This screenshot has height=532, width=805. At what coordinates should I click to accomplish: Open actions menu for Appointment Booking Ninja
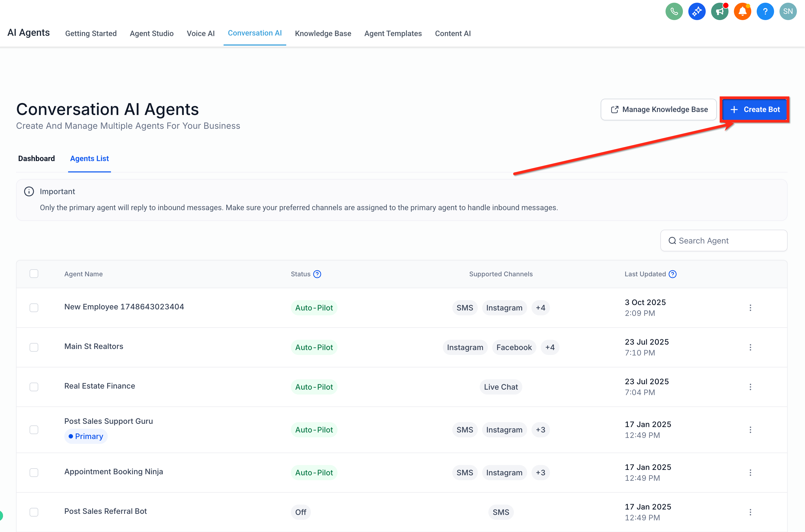pos(750,473)
